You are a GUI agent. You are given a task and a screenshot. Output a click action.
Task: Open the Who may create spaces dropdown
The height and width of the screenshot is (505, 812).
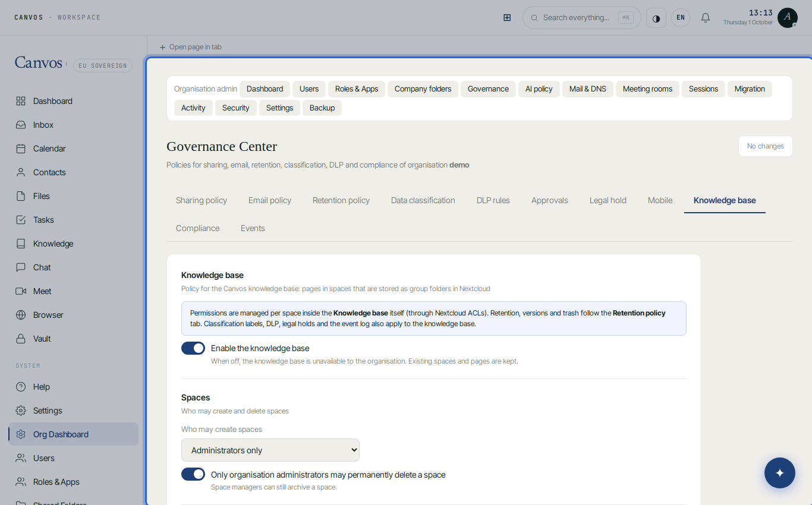270,450
